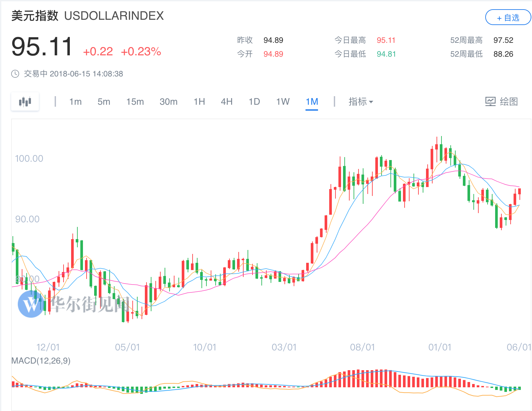Open the 绘图 drawing tool
The image size is (532, 411).
[x=501, y=102]
